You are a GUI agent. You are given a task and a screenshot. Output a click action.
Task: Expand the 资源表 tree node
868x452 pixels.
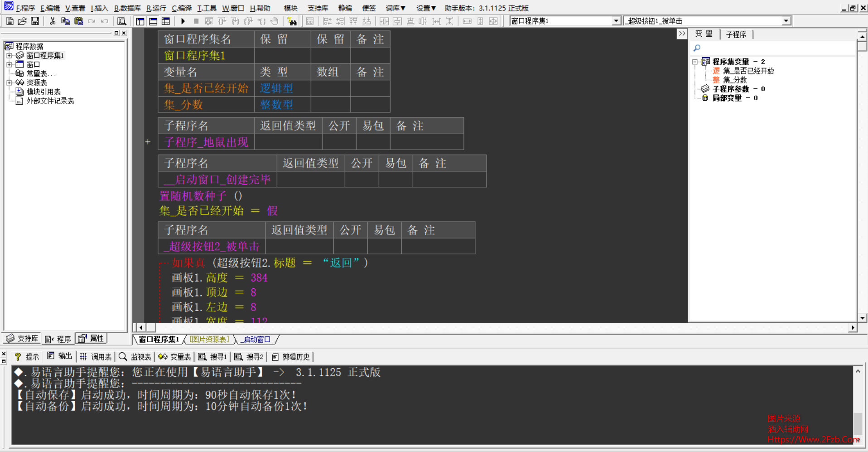pos(9,83)
